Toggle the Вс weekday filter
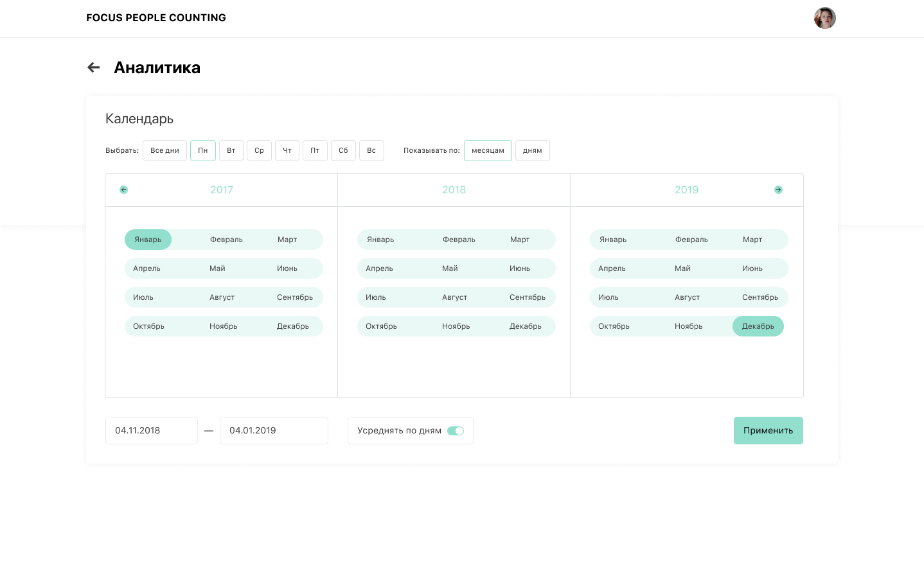Viewport: 924px width, 576px height. 371,150
